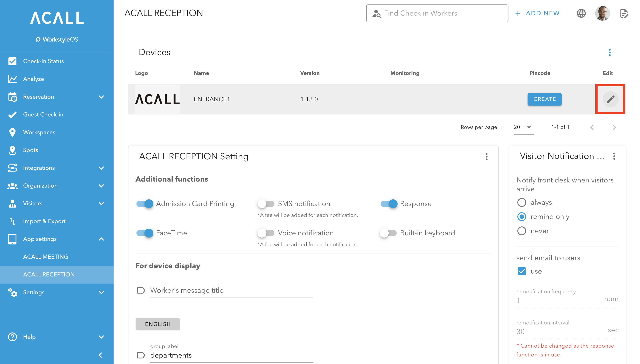Open the user profile avatar
Viewport: 640px width, 364px height.
pyautogui.click(x=602, y=13)
